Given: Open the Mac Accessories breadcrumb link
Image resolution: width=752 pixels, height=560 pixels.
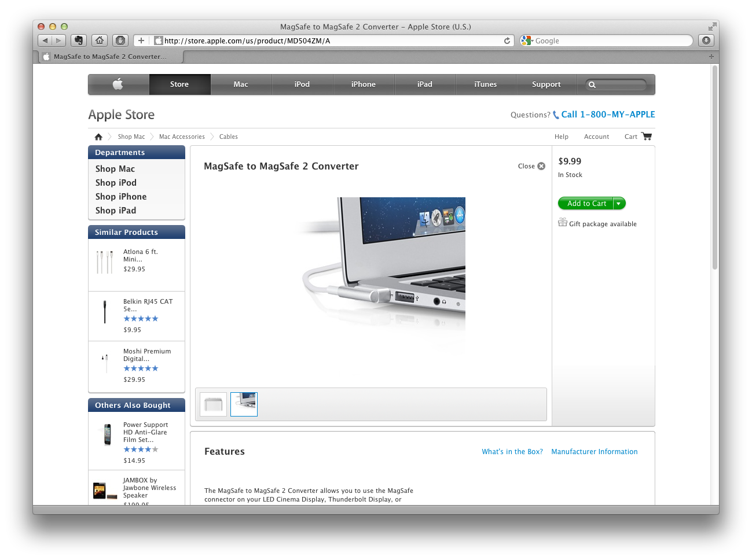Looking at the screenshot, I should coord(182,137).
